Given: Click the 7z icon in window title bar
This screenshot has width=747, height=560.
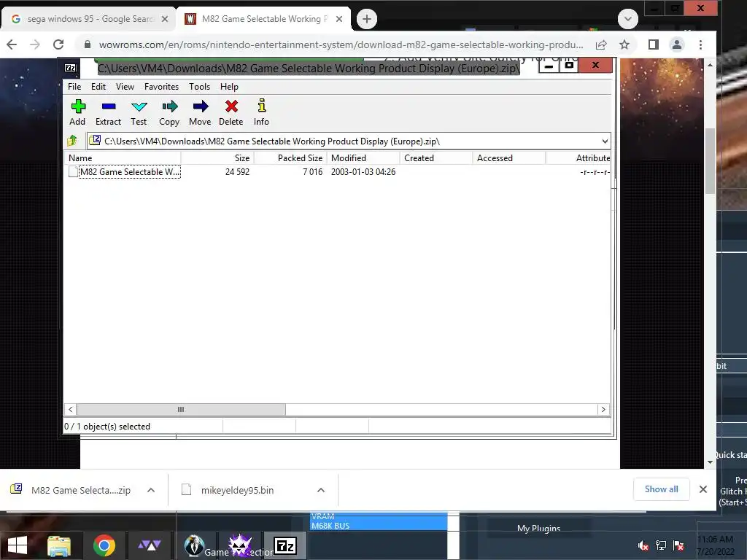Looking at the screenshot, I should (70, 68).
